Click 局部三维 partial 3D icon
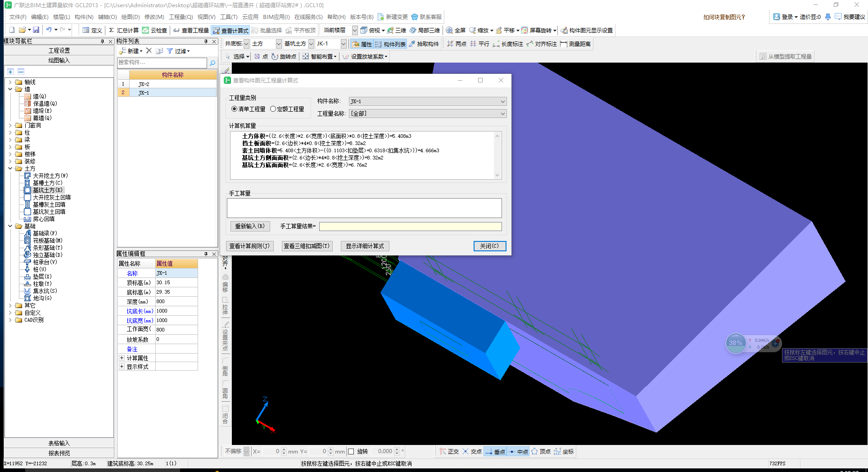The width and height of the screenshot is (868, 472). 425,30
